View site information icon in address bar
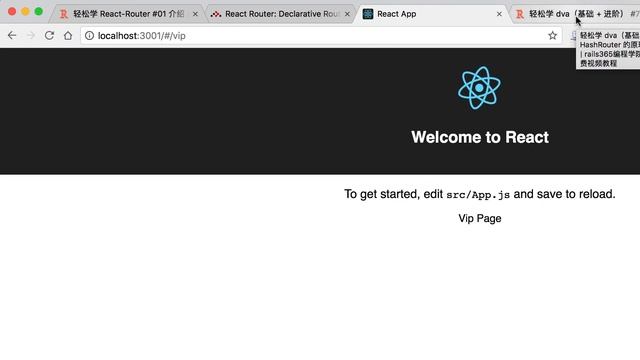The width and height of the screenshot is (640, 360). [x=89, y=36]
